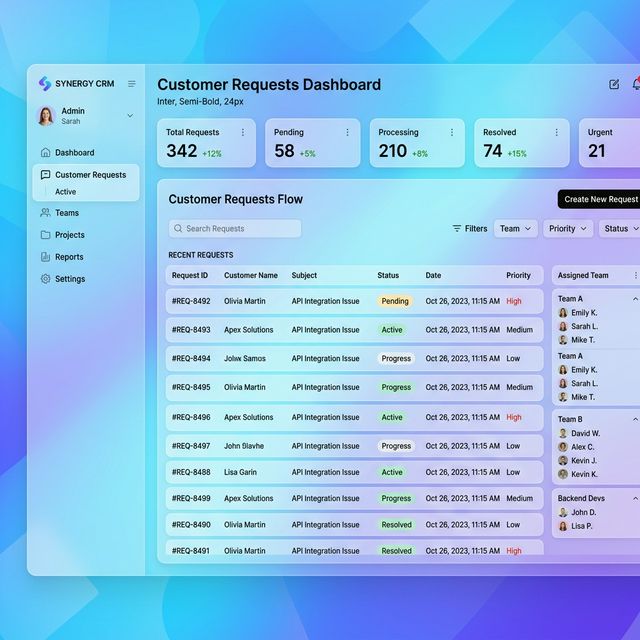Select Kevin J. team member
The height and width of the screenshot is (640, 640).
tap(577, 460)
